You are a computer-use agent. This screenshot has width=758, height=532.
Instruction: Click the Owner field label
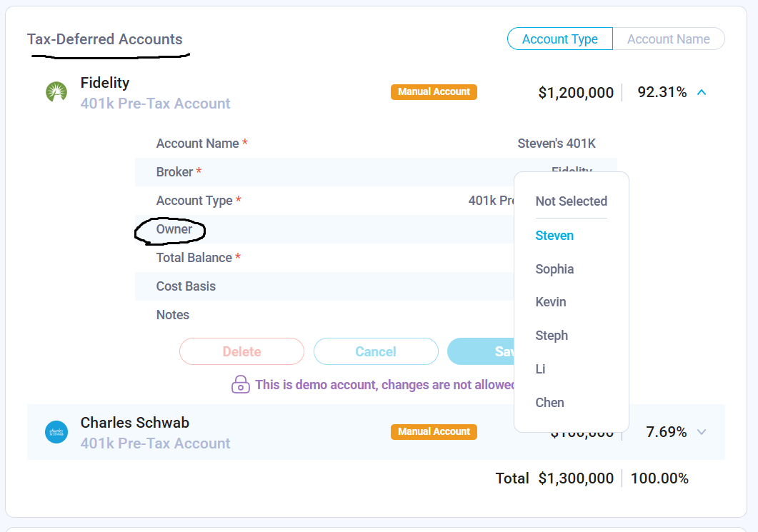click(x=174, y=229)
